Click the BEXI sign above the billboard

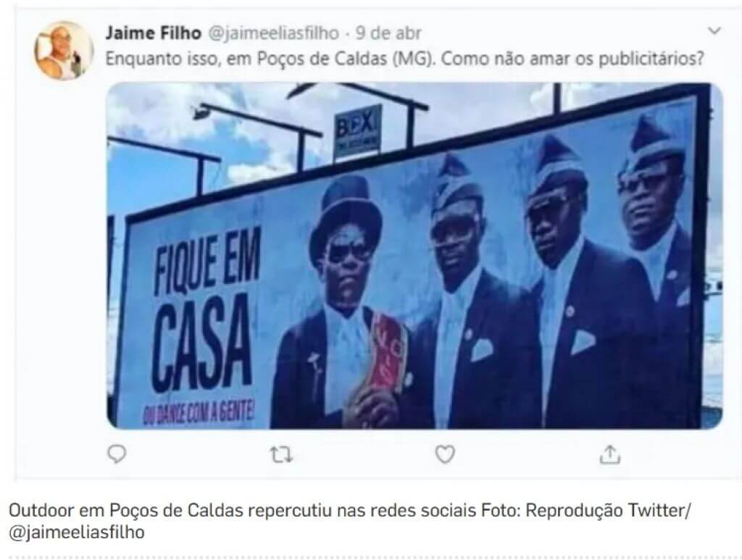(x=358, y=130)
